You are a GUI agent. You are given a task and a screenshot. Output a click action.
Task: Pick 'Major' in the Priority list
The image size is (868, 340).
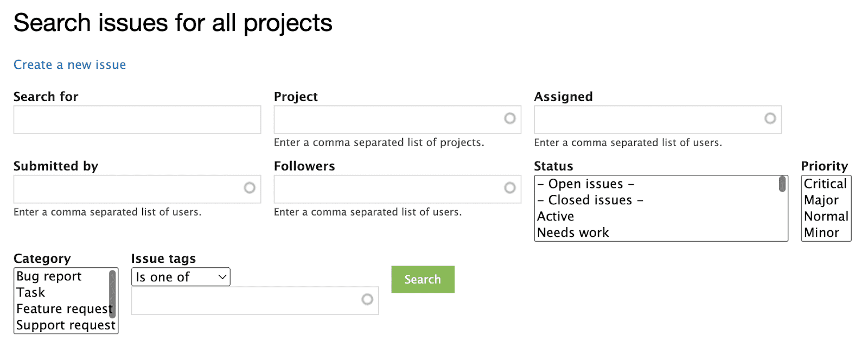(x=821, y=200)
